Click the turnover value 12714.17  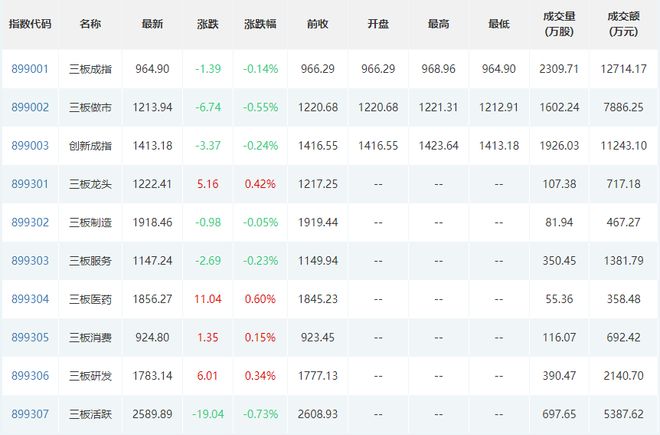623,69
